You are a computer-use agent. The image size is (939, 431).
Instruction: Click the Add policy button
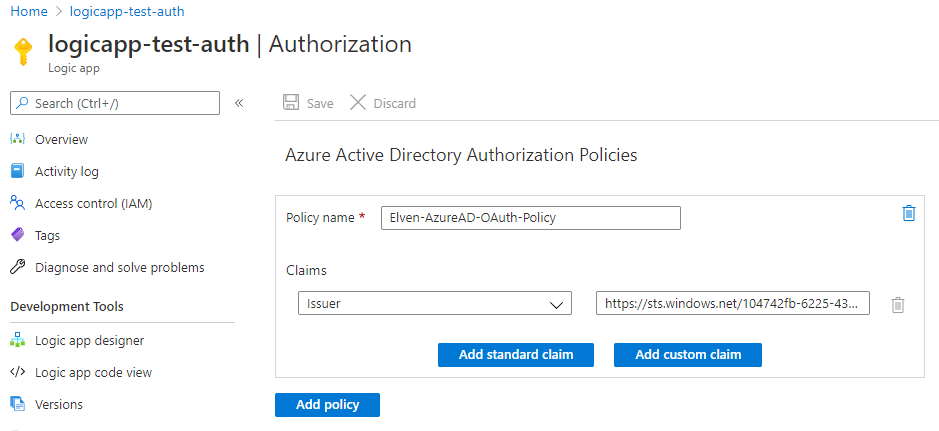click(327, 405)
